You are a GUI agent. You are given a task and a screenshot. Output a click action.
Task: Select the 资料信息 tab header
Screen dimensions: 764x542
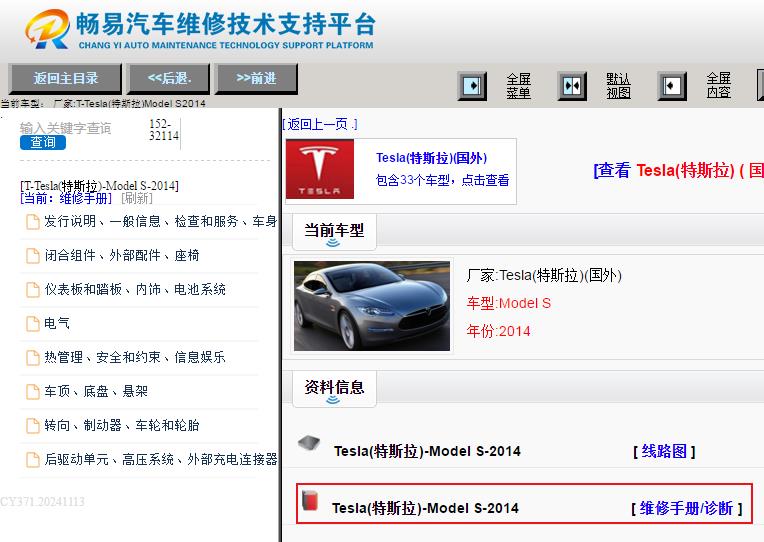[334, 388]
